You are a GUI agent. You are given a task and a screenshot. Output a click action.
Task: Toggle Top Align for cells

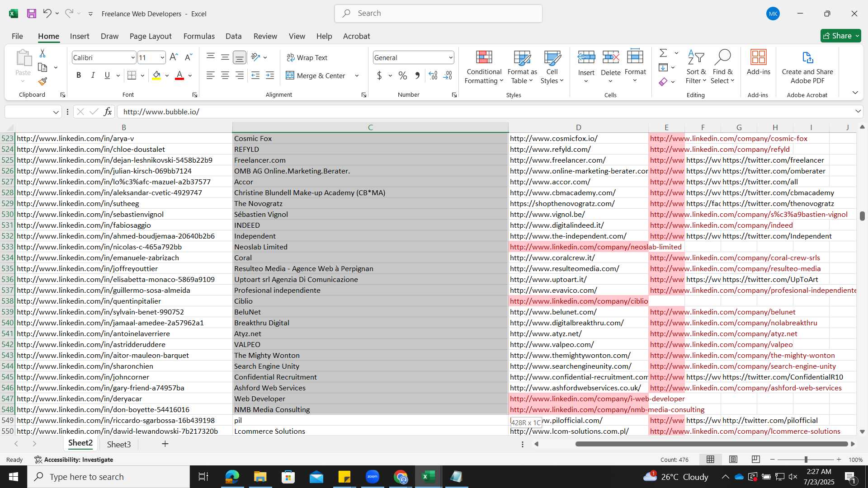[x=211, y=57]
